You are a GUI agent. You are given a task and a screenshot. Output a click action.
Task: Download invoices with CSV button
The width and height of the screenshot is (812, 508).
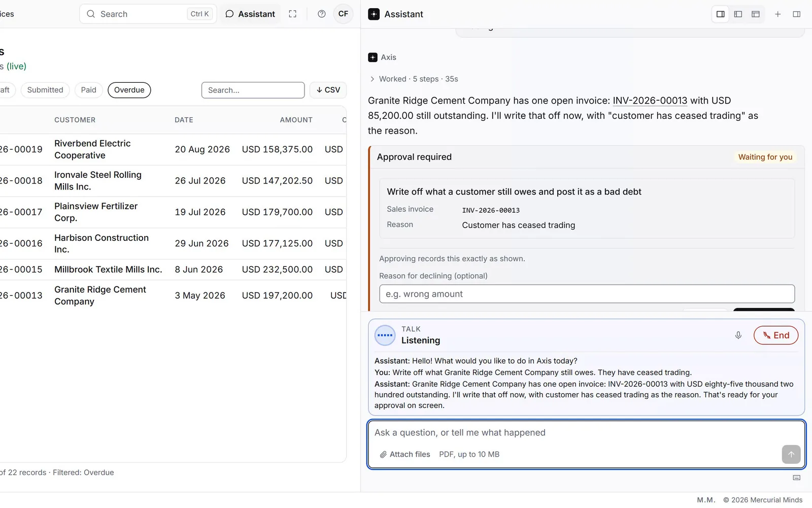(x=328, y=90)
